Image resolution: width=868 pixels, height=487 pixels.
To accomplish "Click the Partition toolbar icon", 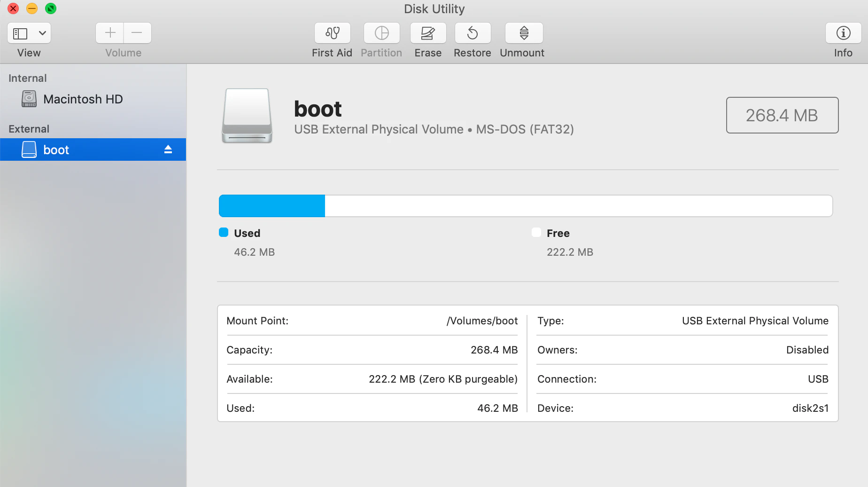I will point(381,33).
